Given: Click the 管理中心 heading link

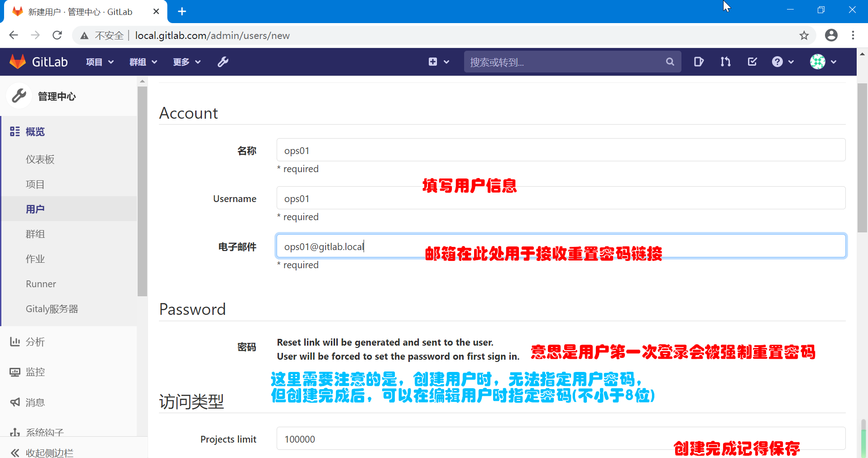Looking at the screenshot, I should point(57,96).
